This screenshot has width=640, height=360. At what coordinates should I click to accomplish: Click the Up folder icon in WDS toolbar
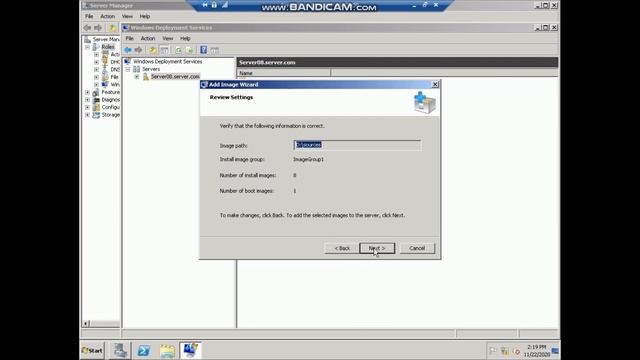coord(153,50)
